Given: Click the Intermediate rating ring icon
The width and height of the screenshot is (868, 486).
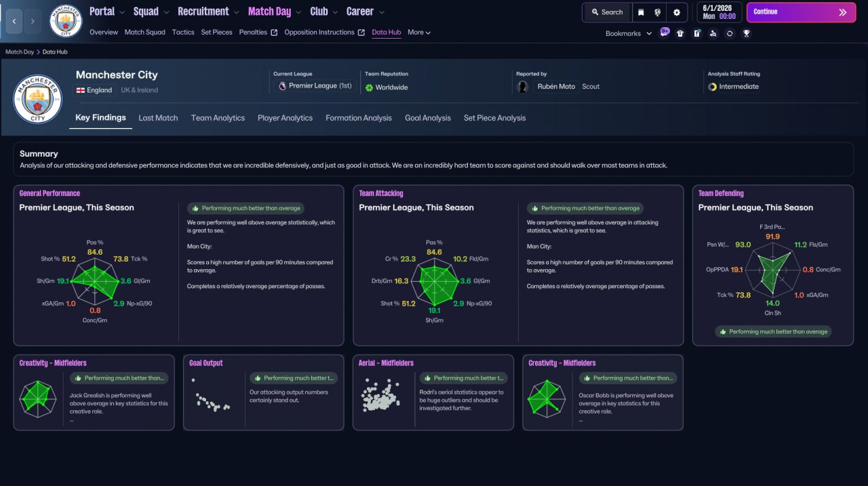Looking at the screenshot, I should click(x=712, y=87).
